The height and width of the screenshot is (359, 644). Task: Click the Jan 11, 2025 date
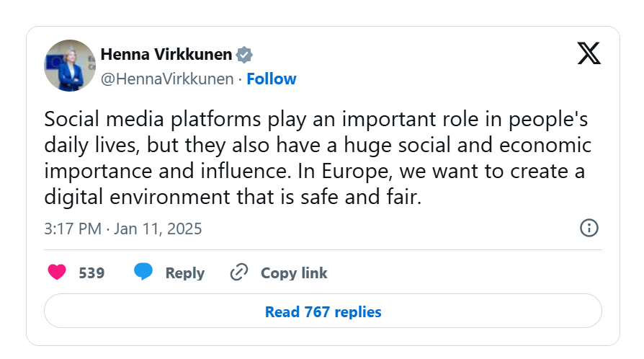click(159, 229)
